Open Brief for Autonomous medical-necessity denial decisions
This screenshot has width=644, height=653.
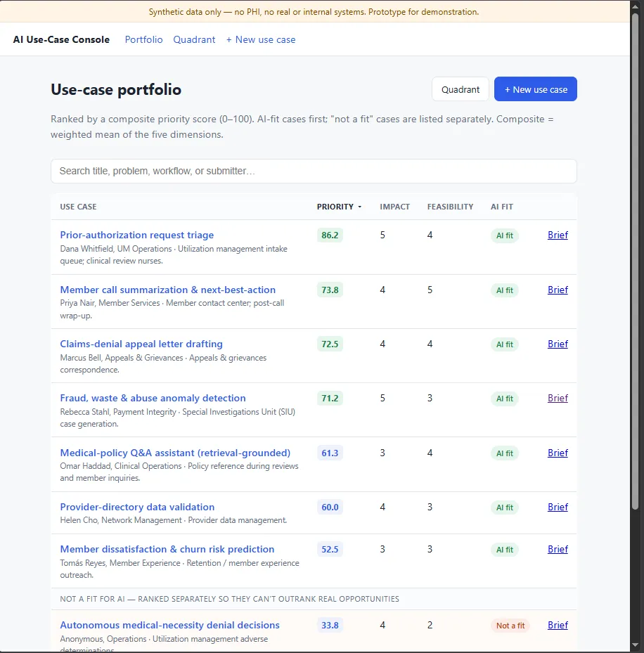[558, 625]
